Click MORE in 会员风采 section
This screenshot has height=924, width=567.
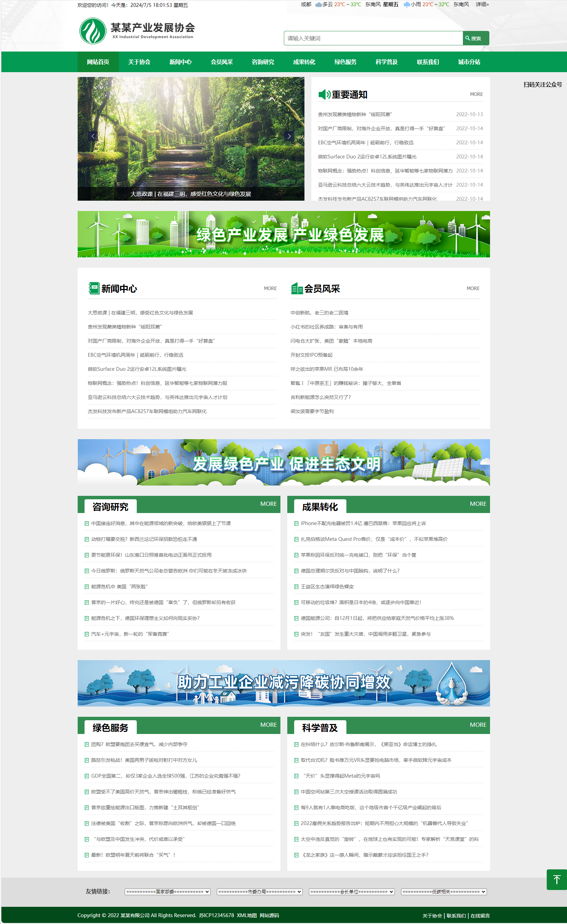473,288
